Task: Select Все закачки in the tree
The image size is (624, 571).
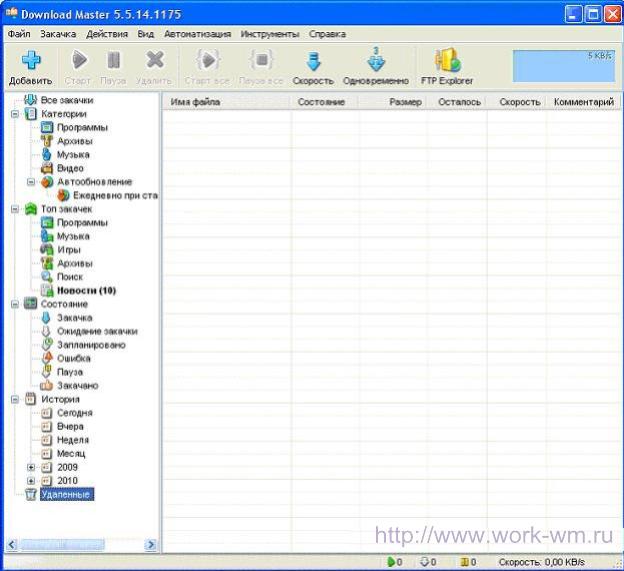Action: [x=67, y=100]
